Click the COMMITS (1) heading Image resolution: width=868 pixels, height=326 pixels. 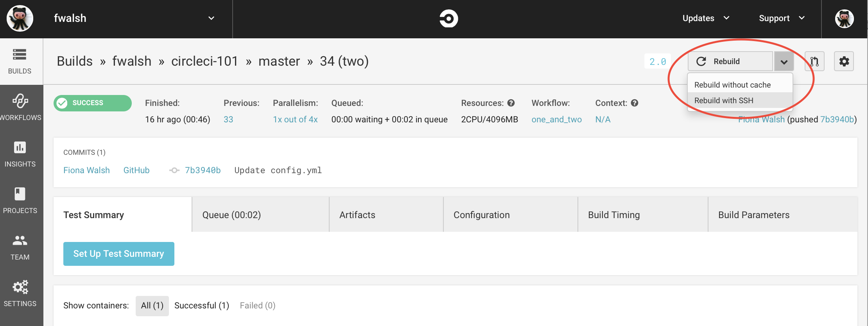tap(84, 152)
